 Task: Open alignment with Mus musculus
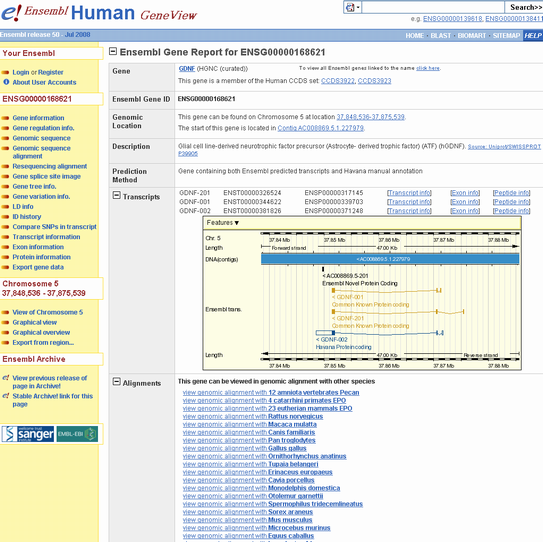tap(247, 520)
